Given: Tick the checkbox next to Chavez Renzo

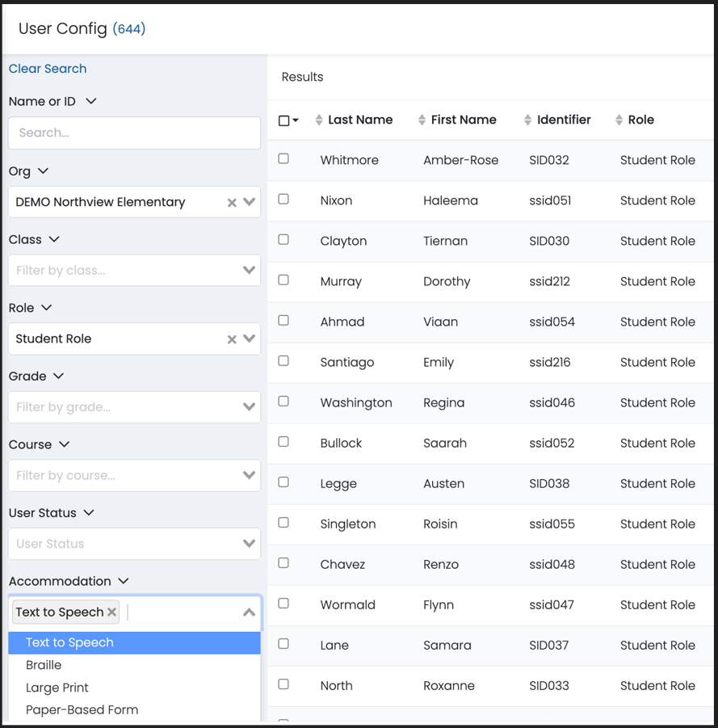Looking at the screenshot, I should pyautogui.click(x=283, y=563).
